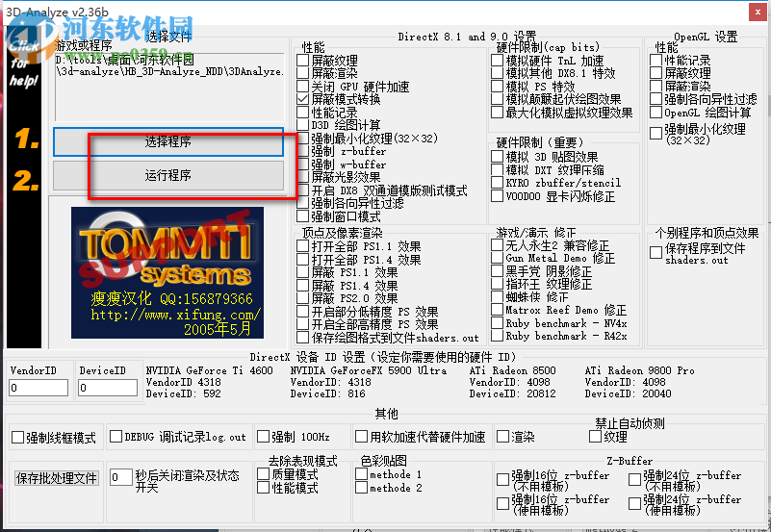Check 色彩贴图 methode 2
The height and width of the screenshot is (532, 771).
(x=361, y=488)
